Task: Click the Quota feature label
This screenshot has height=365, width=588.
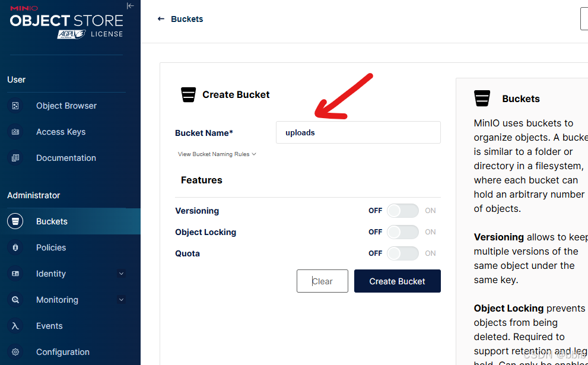Action: click(x=187, y=253)
